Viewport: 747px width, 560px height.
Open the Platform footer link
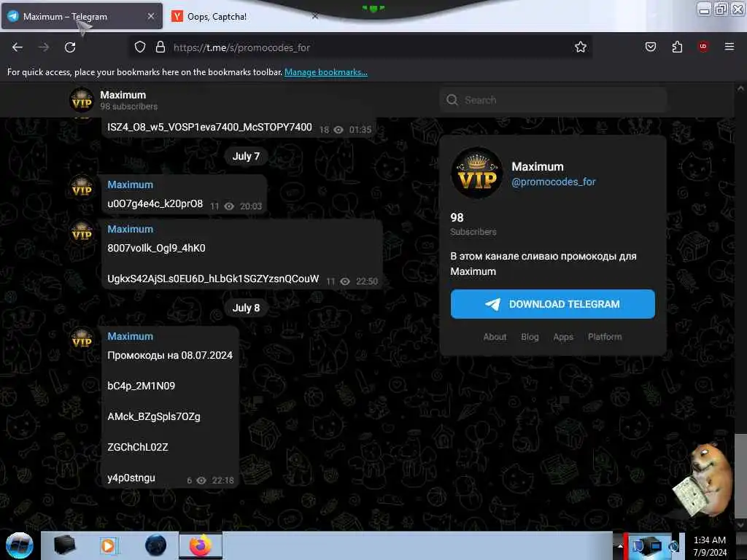point(605,337)
